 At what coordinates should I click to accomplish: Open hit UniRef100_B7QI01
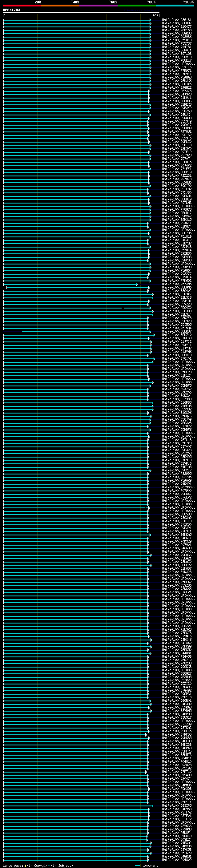coord(177,358)
